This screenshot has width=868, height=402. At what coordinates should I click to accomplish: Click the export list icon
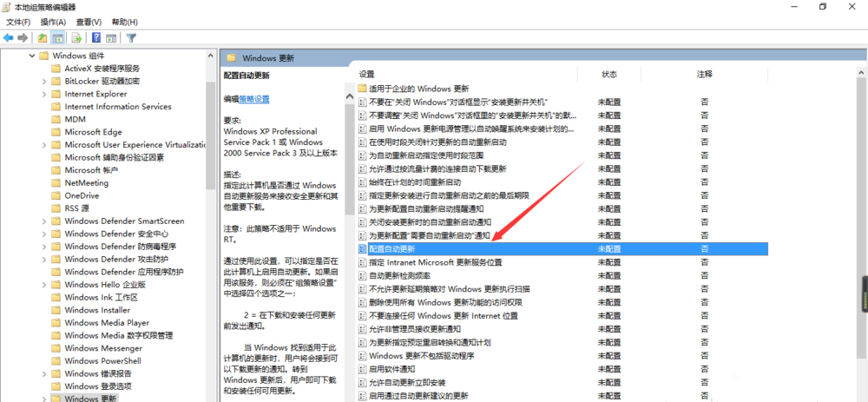(77, 37)
